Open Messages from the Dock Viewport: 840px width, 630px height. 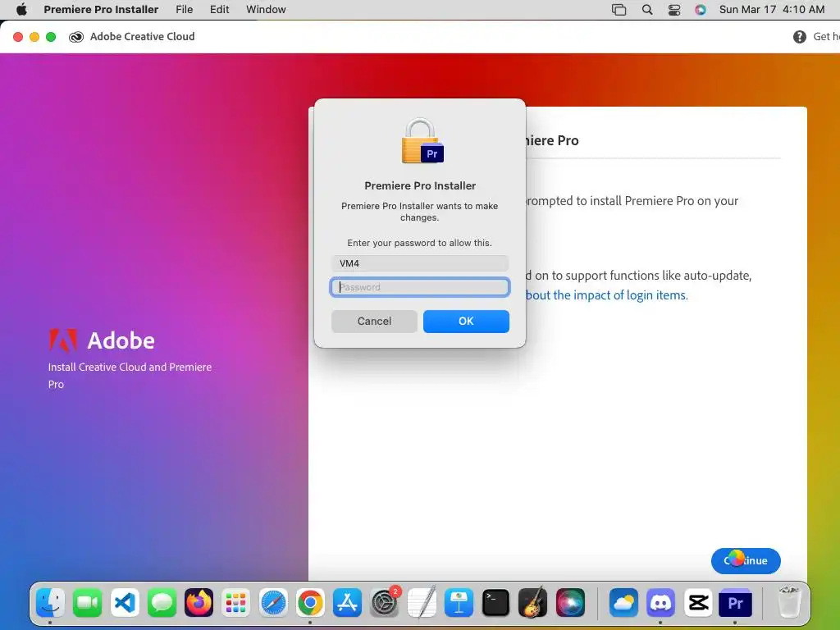(x=162, y=603)
